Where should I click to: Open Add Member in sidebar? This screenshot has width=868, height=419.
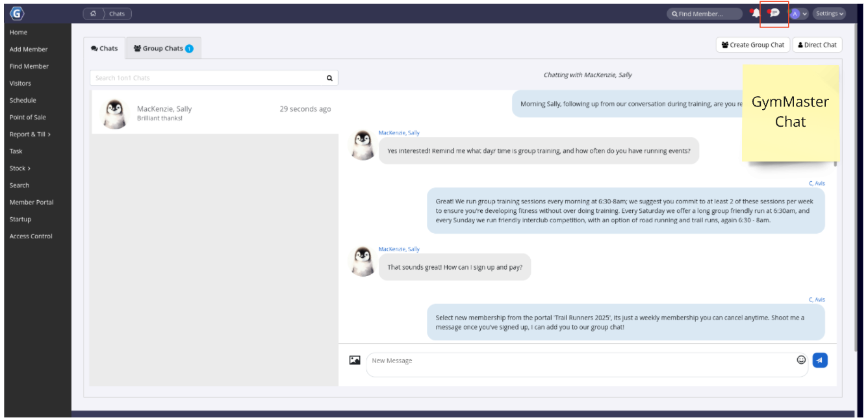29,49
